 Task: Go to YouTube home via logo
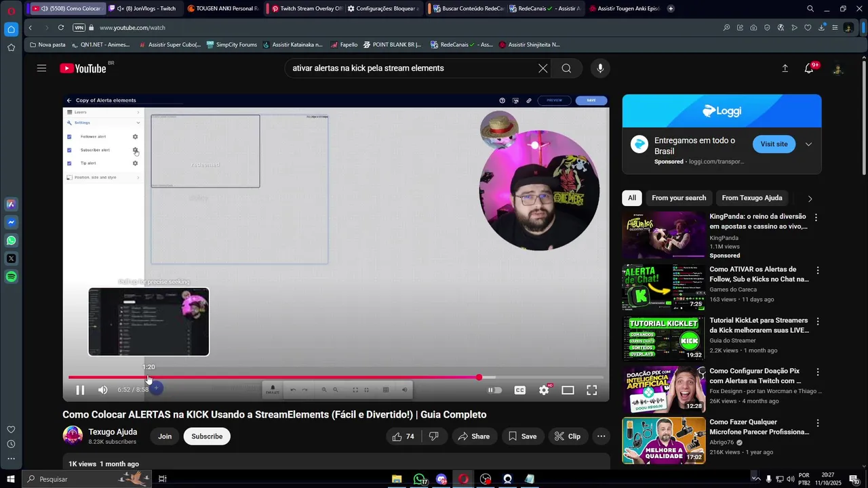pos(83,68)
